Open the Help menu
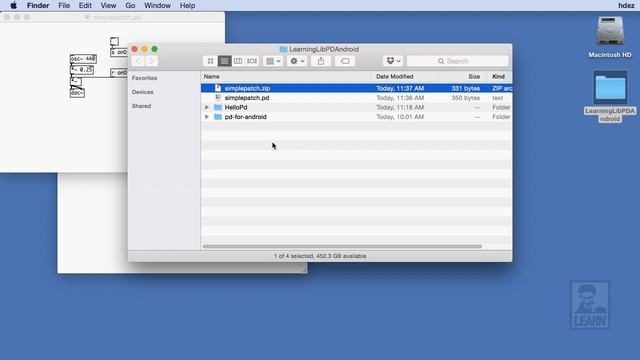The width and height of the screenshot is (640, 360). coord(187,6)
